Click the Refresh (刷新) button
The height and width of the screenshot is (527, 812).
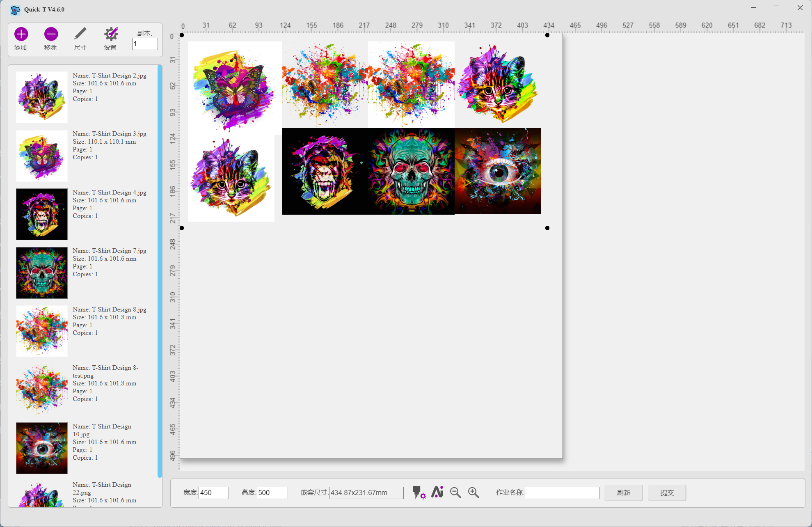[623, 493]
